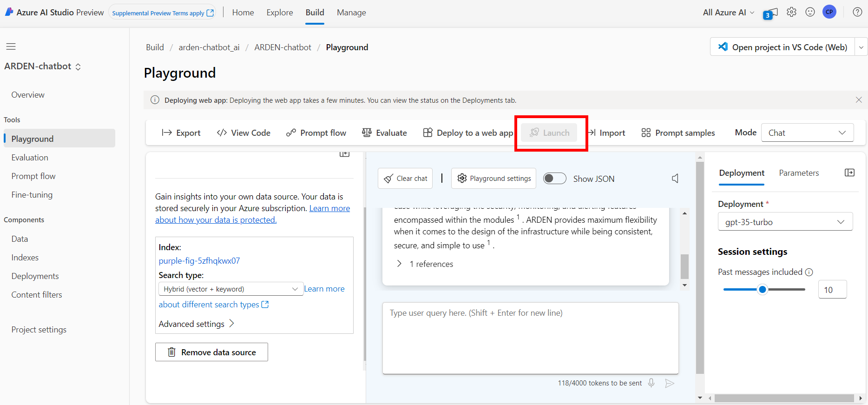Click the smiley feedback icon

(810, 12)
